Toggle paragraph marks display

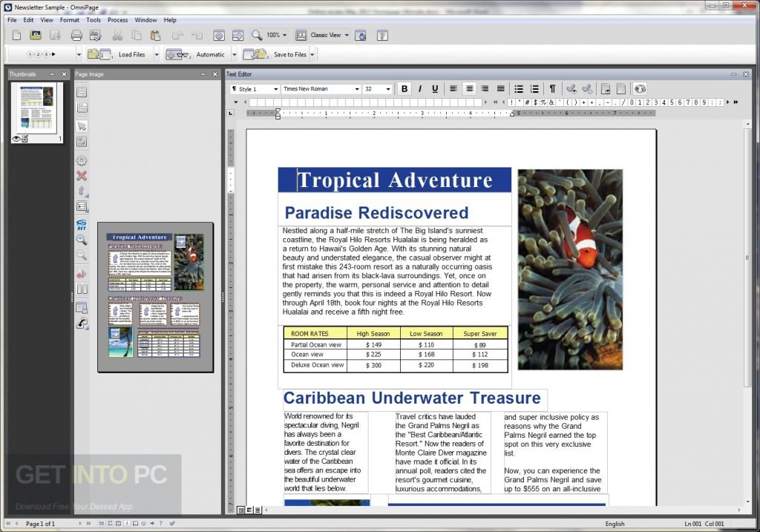551,88
